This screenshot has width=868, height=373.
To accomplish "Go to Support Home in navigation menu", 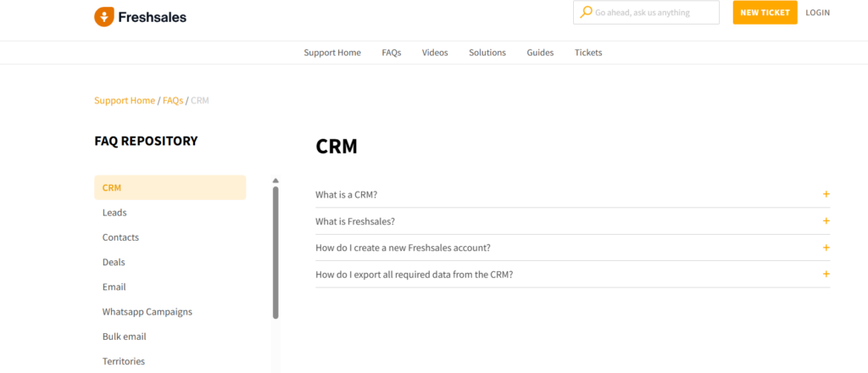I will pyautogui.click(x=332, y=53).
